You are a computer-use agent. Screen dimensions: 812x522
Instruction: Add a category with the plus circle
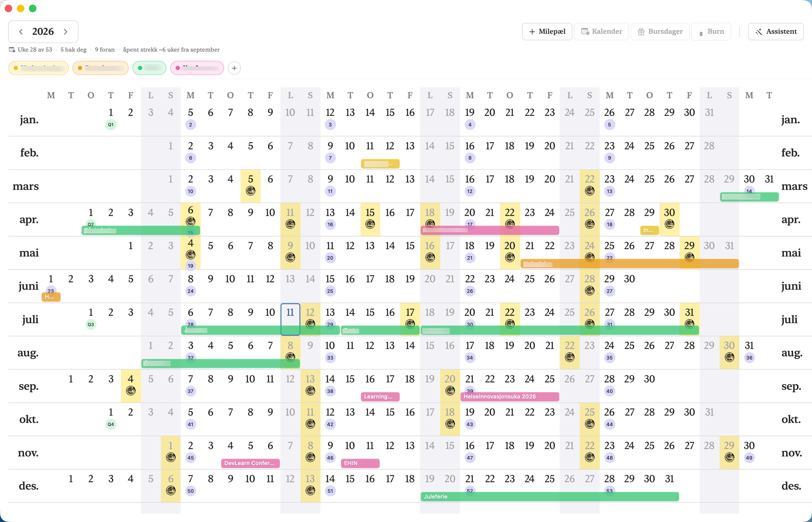pyautogui.click(x=234, y=68)
